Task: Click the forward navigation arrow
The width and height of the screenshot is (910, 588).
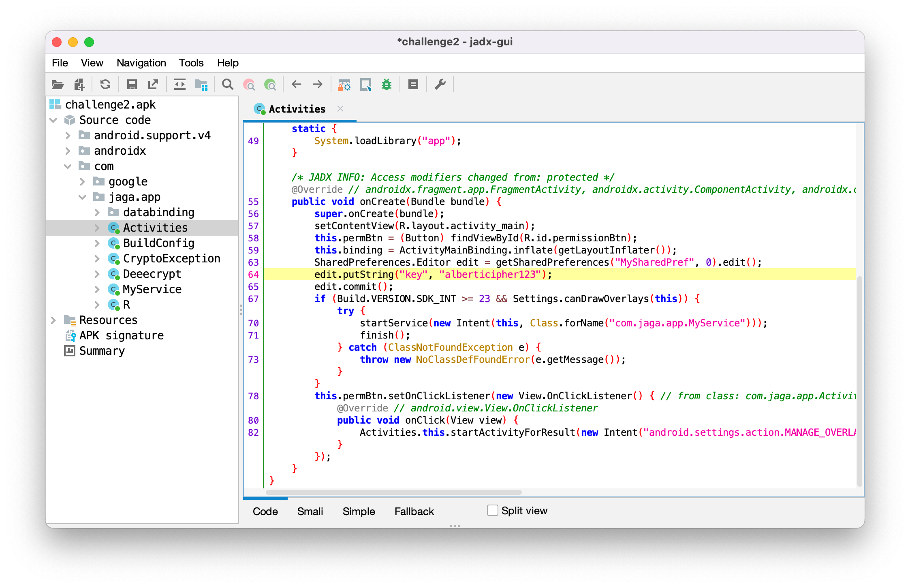Action: click(x=318, y=84)
